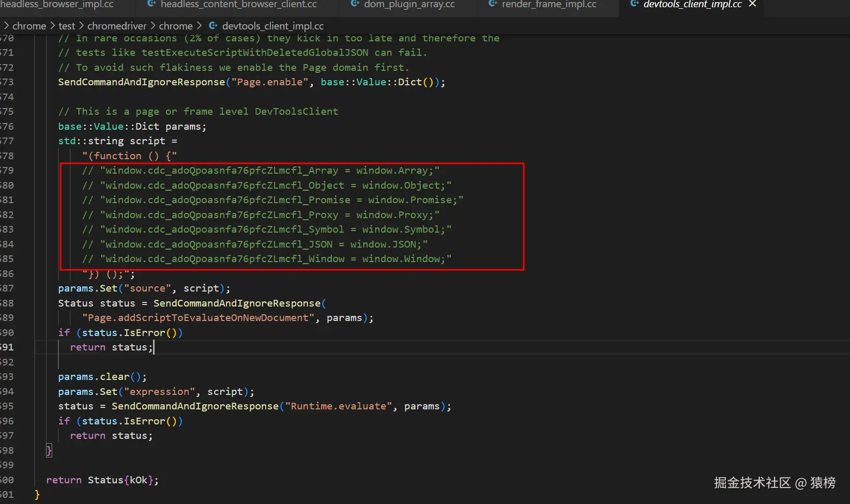Click the comment "This is a page or frame level DevToolsClient"

(198, 112)
